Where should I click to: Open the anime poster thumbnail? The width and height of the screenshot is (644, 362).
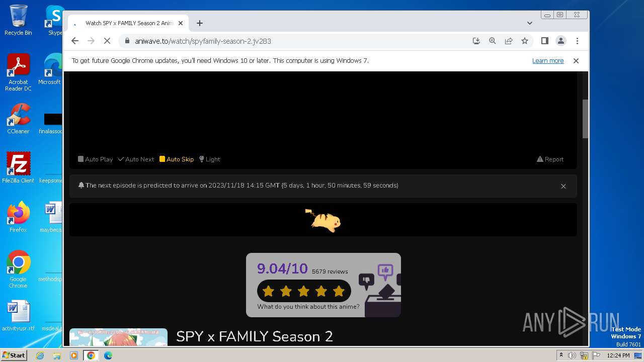point(118,337)
